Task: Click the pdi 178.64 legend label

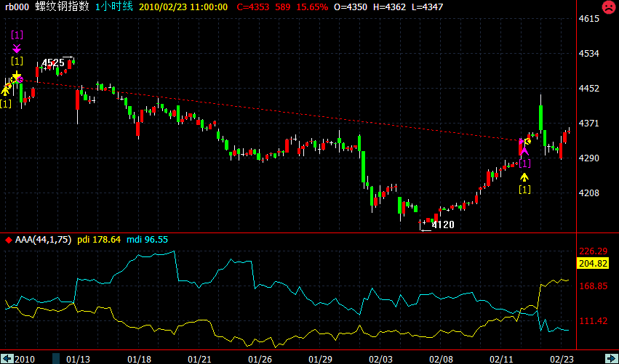Action: [x=98, y=239]
